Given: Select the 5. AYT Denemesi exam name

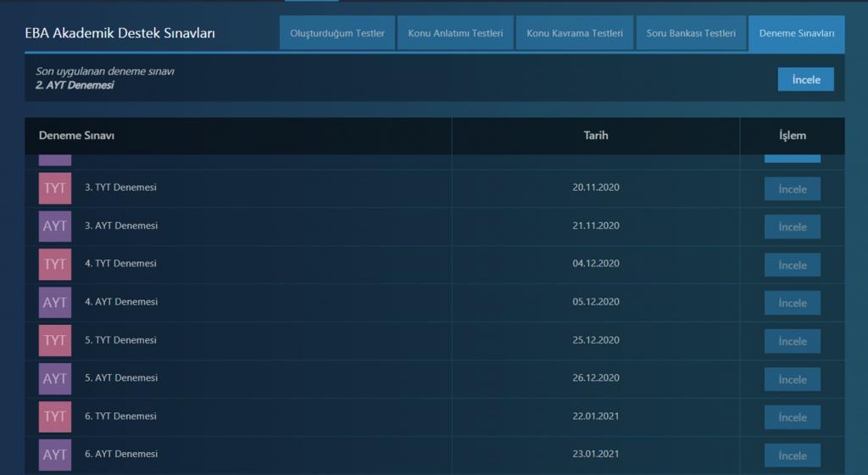Looking at the screenshot, I should pyautogui.click(x=121, y=377).
